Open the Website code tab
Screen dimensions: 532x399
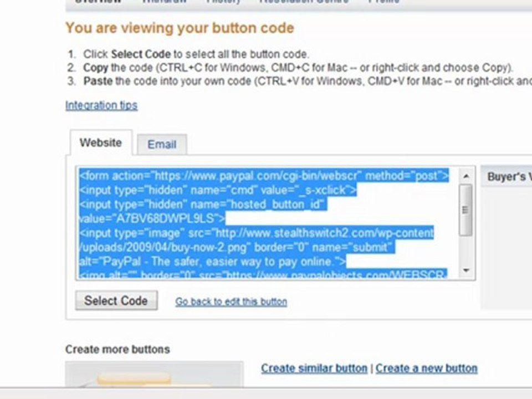(101, 143)
